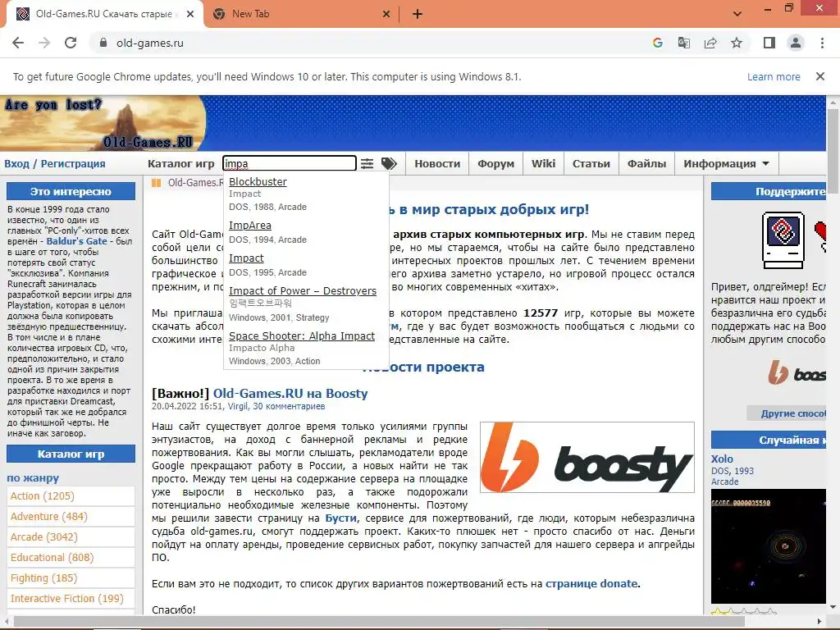Open Chrome side panel

[769, 43]
